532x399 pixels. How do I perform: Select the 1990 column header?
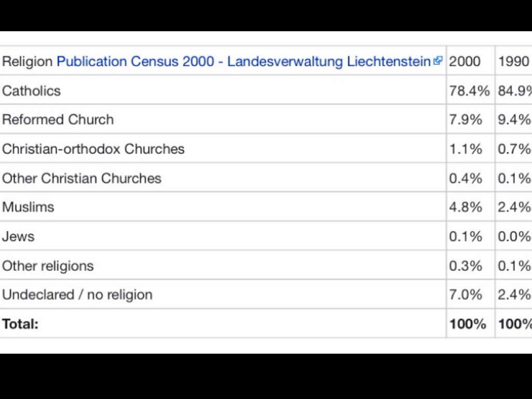[x=514, y=61]
